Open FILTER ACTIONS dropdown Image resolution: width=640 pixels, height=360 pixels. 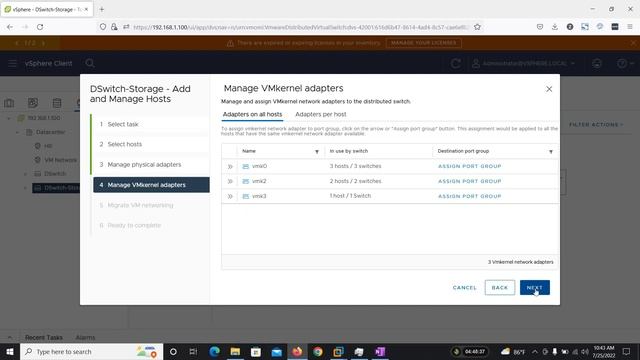tap(596, 124)
